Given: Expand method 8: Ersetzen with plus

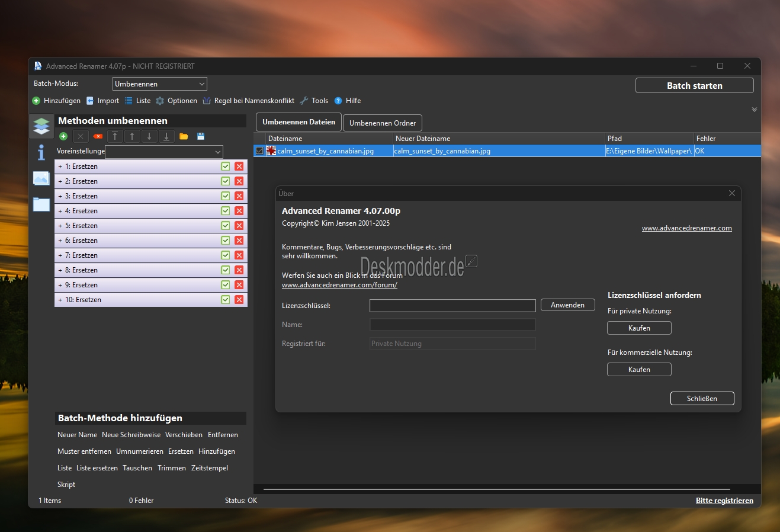Looking at the screenshot, I should pos(60,270).
